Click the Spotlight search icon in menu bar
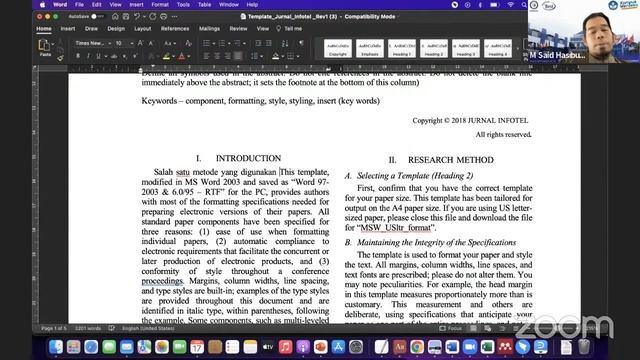This screenshot has width=640, height=360. [x=524, y=5]
